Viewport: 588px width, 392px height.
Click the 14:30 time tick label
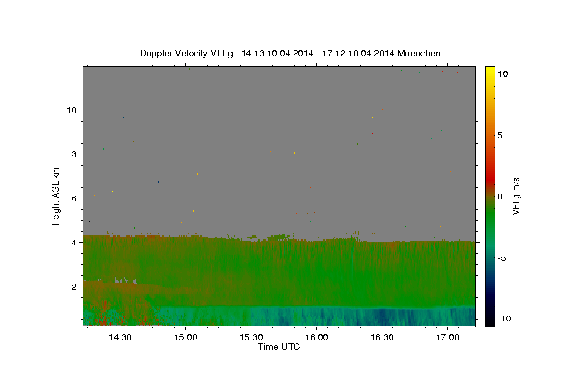[x=120, y=337]
